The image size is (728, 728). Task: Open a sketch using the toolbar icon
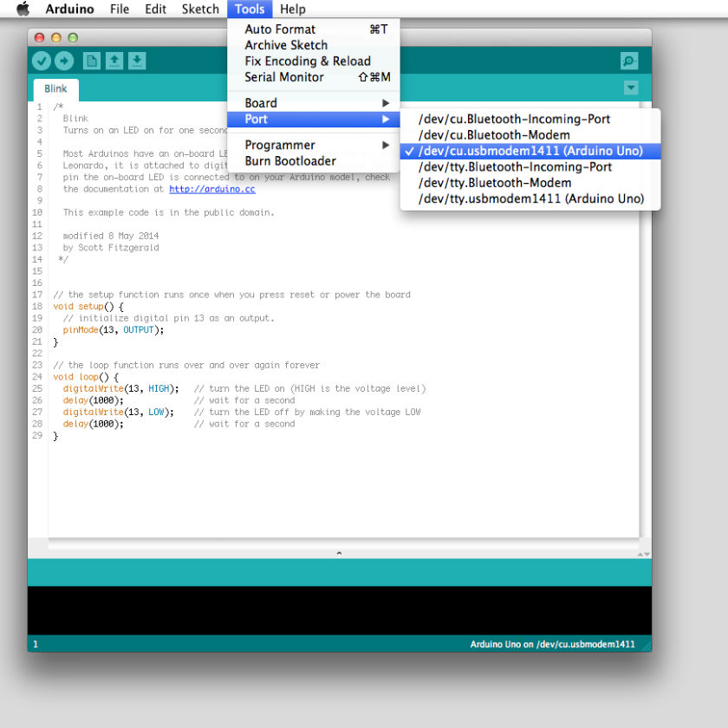pyautogui.click(x=114, y=61)
